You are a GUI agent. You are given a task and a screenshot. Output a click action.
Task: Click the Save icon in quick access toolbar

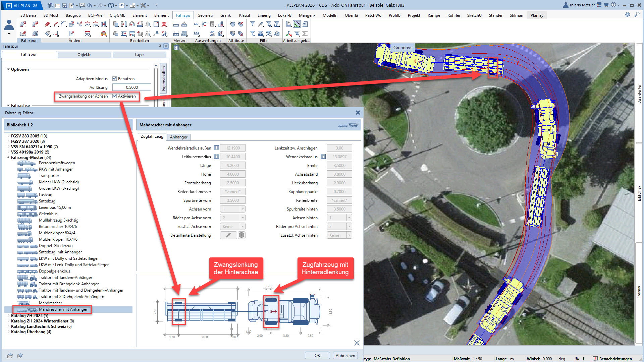[64, 5]
